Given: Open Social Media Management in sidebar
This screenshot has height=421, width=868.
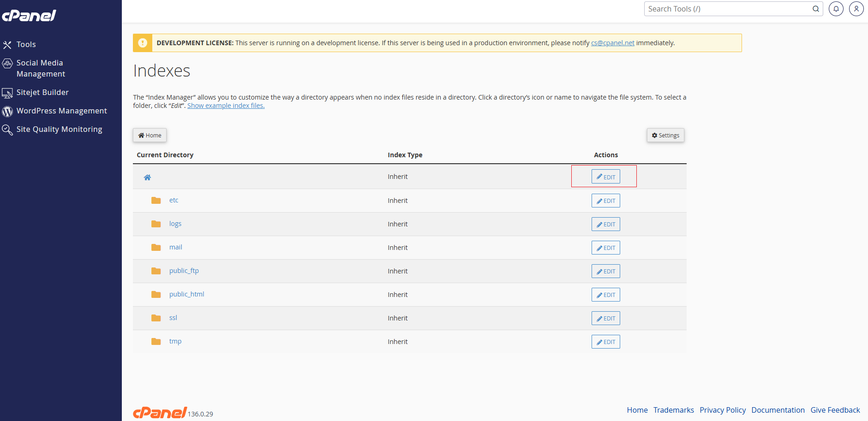Looking at the screenshot, I should coord(41,68).
